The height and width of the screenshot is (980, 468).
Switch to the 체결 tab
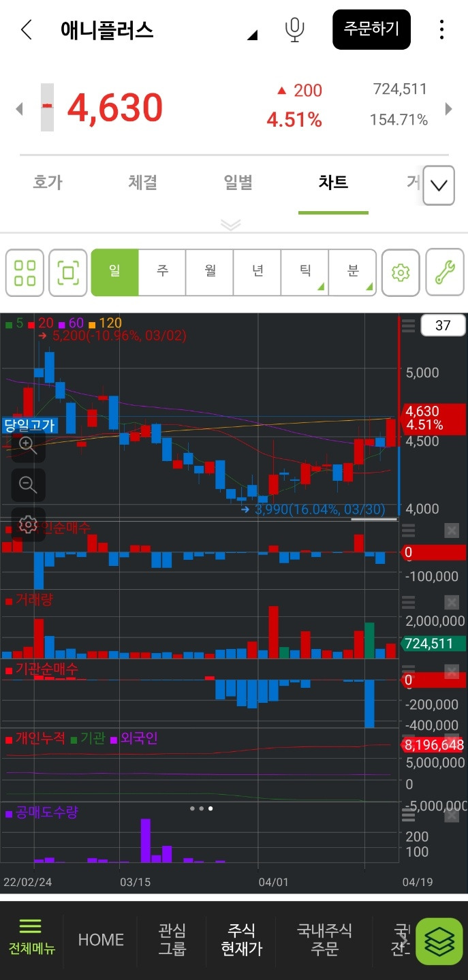coord(143,183)
